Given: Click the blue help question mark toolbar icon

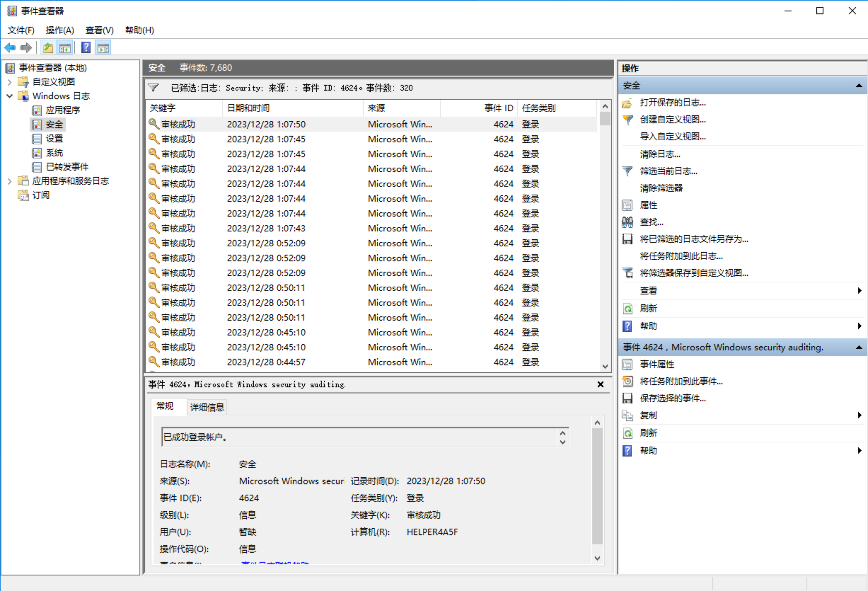Looking at the screenshot, I should [x=86, y=48].
